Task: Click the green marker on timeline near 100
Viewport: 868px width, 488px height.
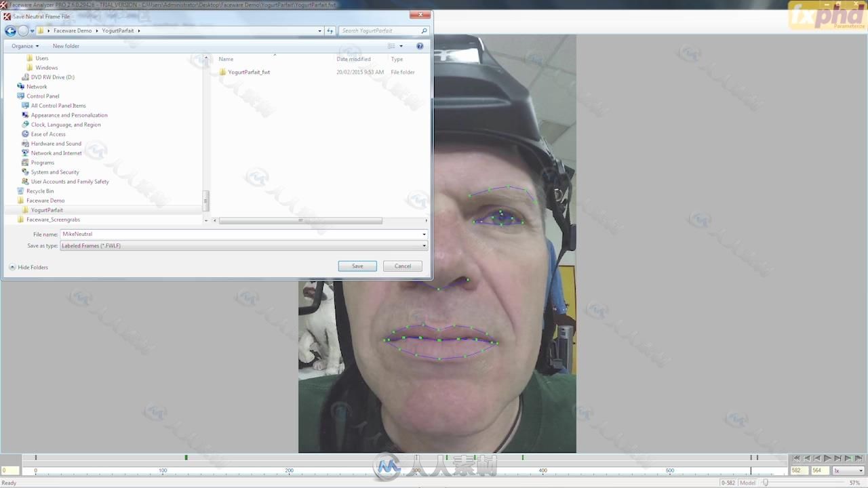Action: [186, 457]
